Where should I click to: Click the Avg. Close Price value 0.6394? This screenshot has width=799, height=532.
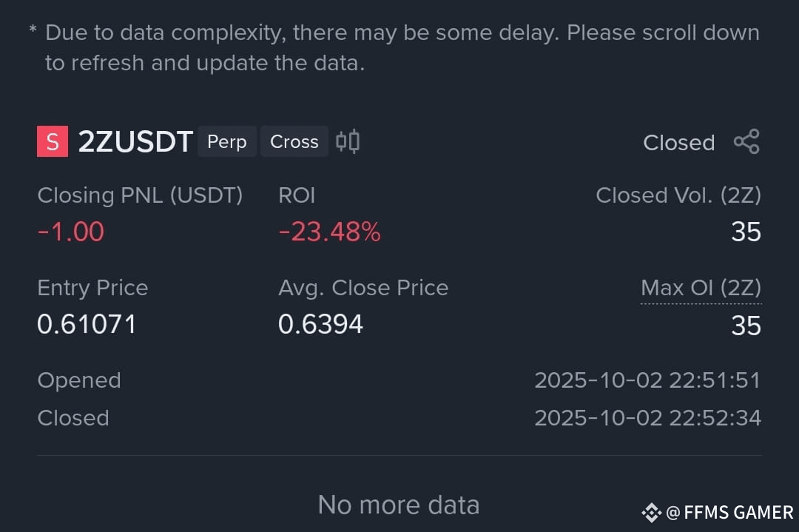(x=320, y=324)
